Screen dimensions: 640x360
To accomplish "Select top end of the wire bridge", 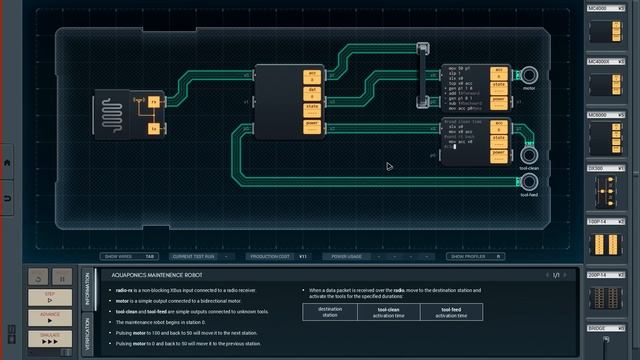I will point(422,49).
